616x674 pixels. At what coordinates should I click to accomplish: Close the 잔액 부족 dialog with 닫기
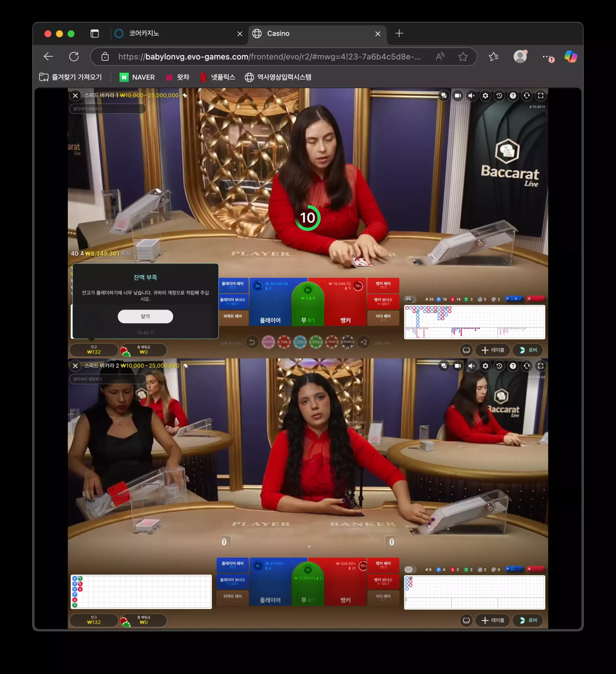pos(145,316)
